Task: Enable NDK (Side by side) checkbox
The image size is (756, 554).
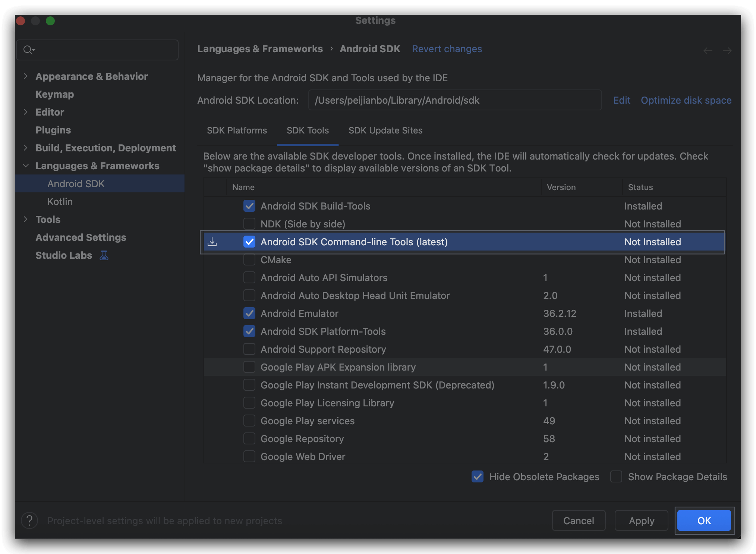Action: (249, 224)
